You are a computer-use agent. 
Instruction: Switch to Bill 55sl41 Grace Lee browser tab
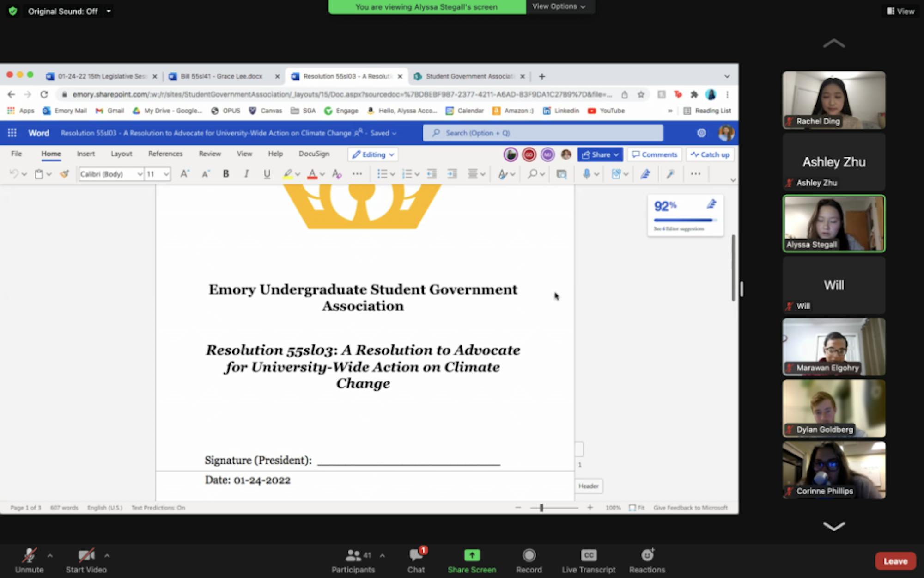(x=221, y=76)
